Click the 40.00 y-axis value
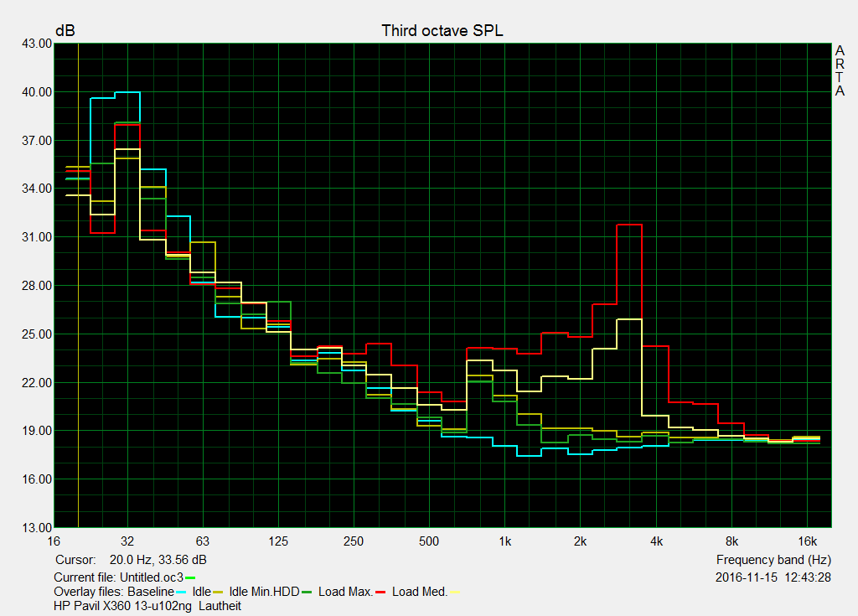Image resolution: width=858 pixels, height=616 pixels. coord(37,92)
